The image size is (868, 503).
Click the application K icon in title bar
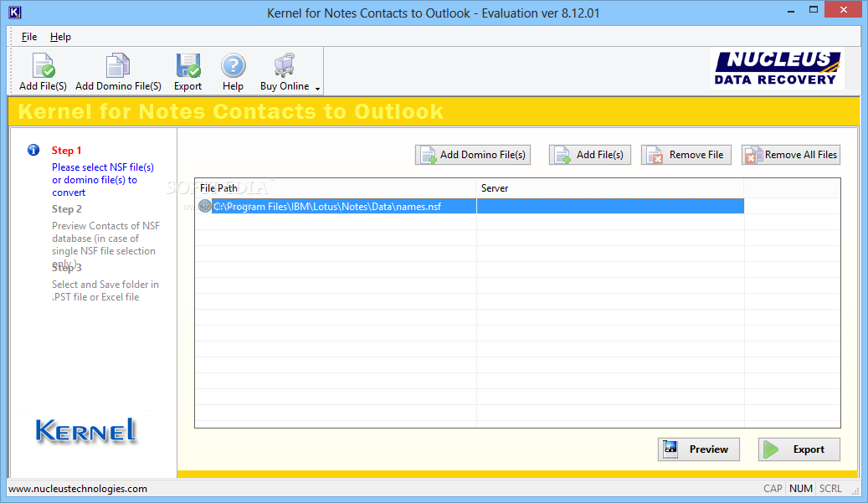point(15,13)
